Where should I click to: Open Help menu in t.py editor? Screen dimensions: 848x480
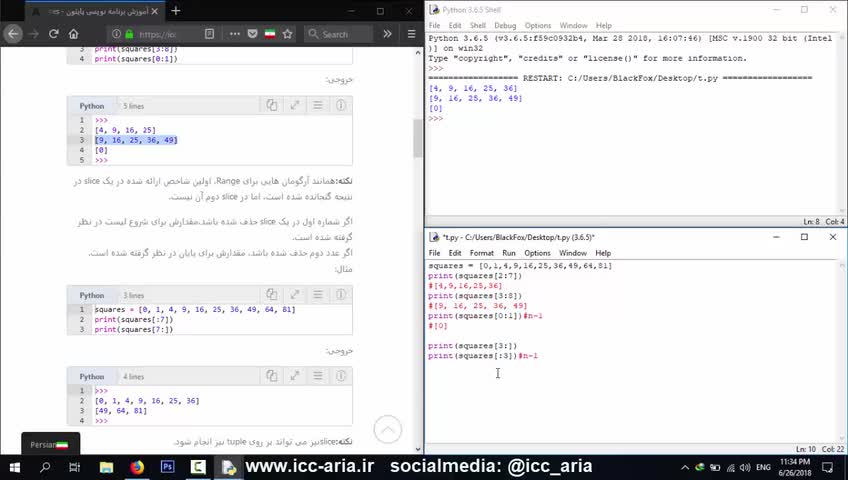(x=603, y=253)
